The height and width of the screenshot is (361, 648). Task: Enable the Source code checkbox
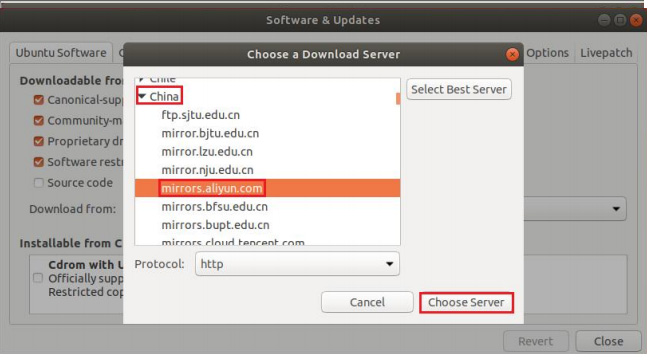coord(38,183)
